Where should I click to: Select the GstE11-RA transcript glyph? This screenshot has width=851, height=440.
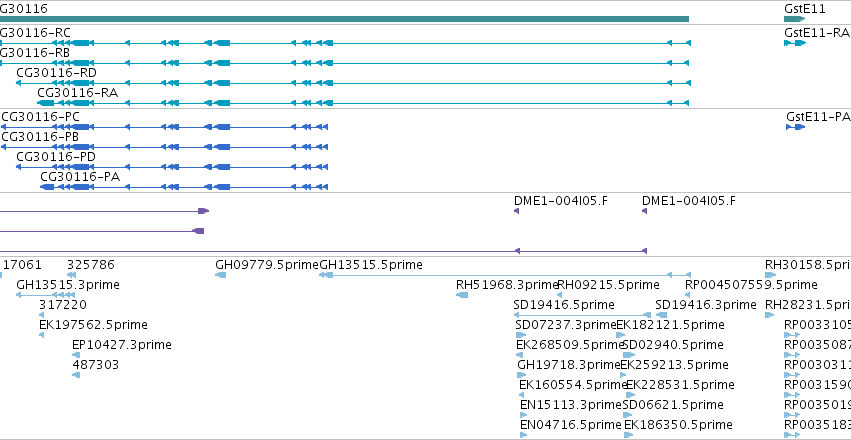(795, 43)
